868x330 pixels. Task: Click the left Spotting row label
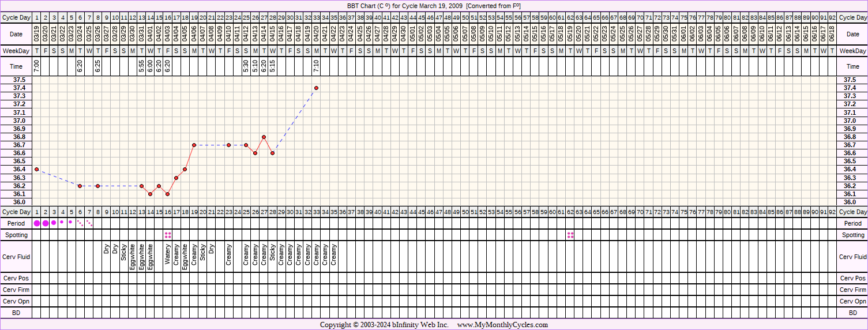16,235
